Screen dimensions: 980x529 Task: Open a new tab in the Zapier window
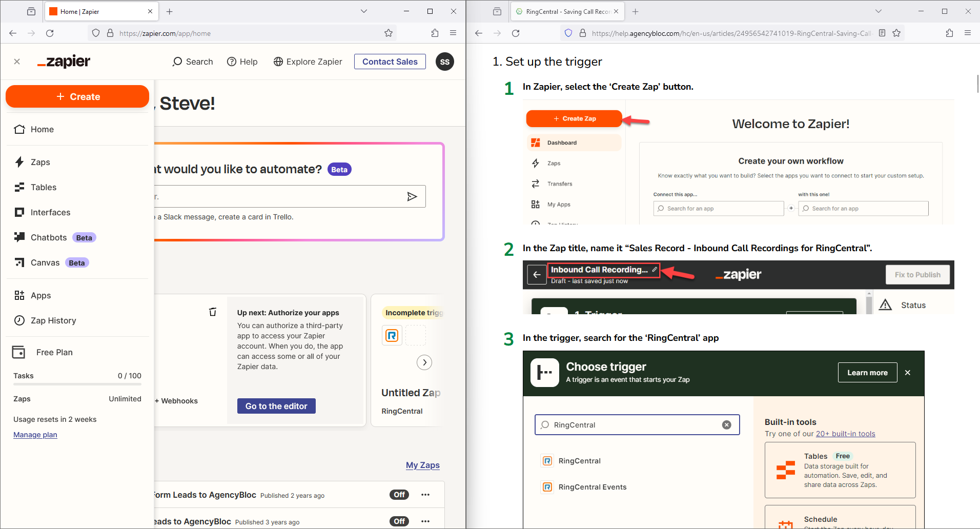click(170, 11)
